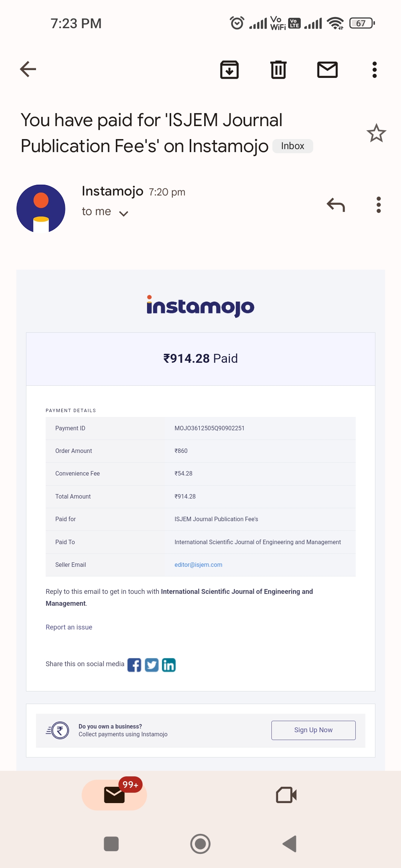
Task: Switch to the Meet video tab
Action: coord(286,795)
